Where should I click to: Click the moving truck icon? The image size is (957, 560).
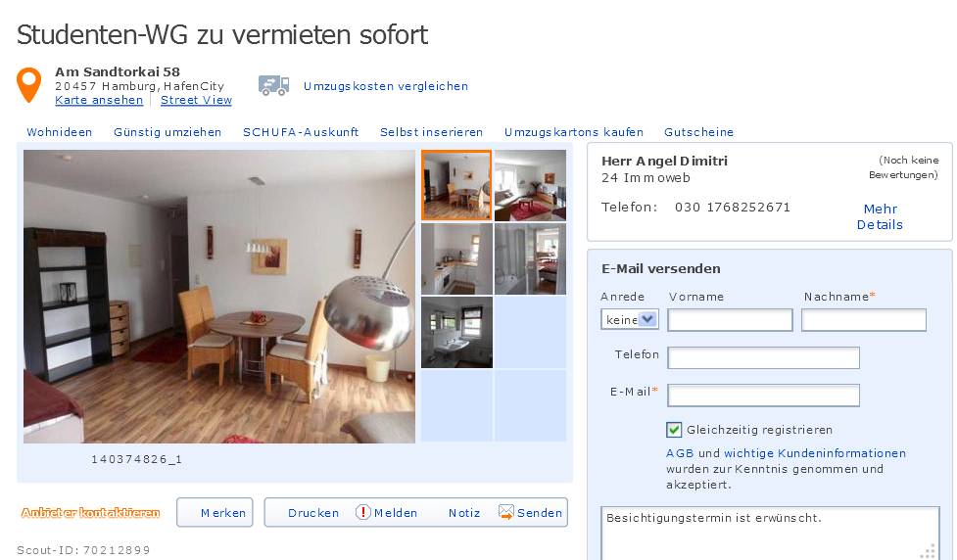(273, 85)
